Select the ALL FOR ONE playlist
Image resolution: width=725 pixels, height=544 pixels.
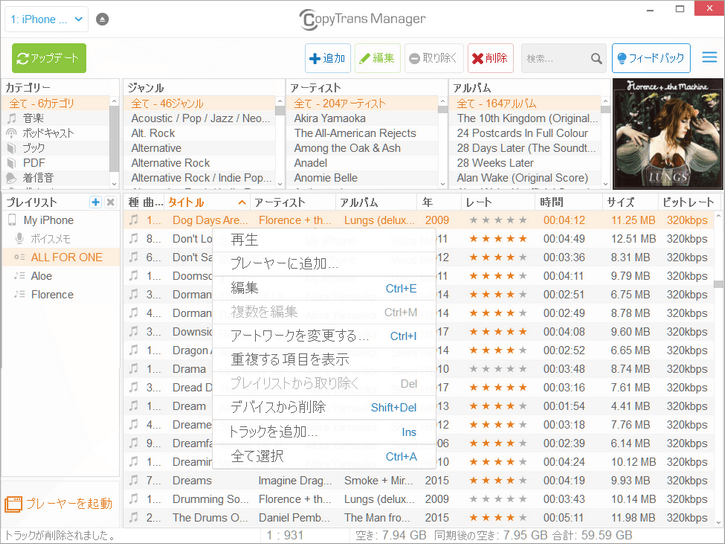61,257
